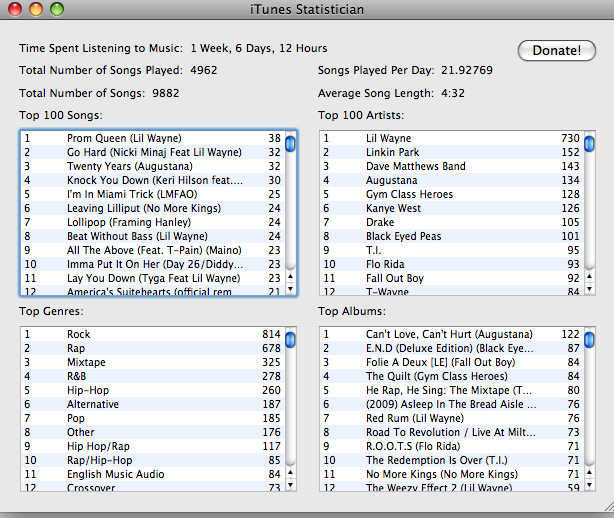This screenshot has width=614, height=518.
Task: Select Beat Without Bass (Lil Wayne) row
Action: pyautogui.click(x=153, y=236)
